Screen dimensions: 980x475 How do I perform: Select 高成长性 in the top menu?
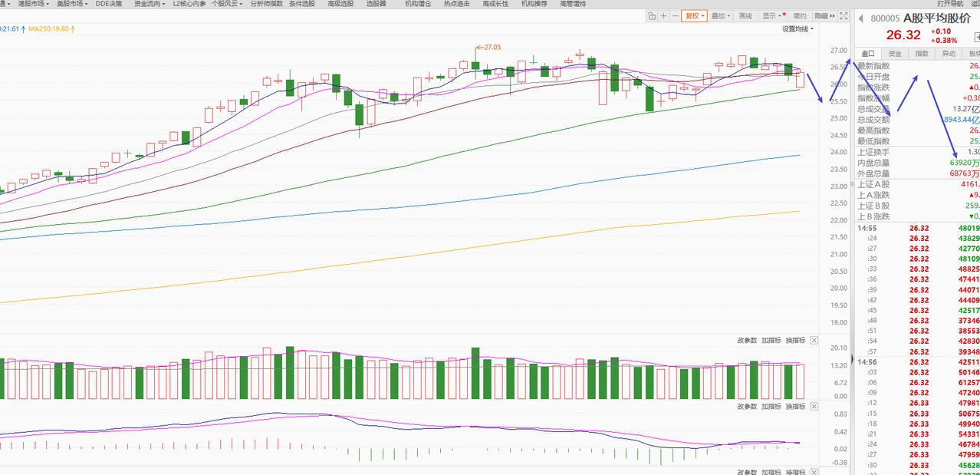[x=495, y=4]
